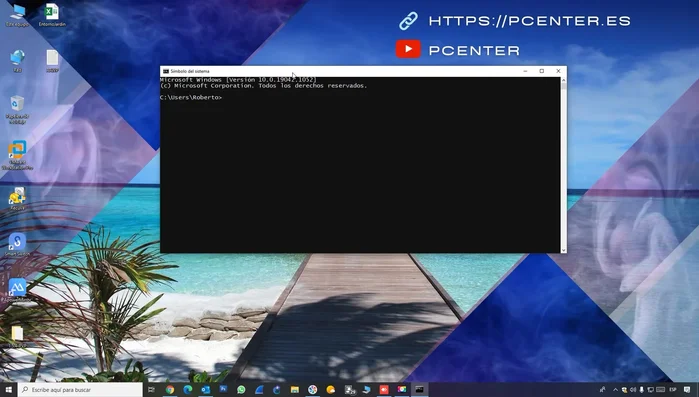Launch ApowerMirror desktop shortcut
This screenshot has height=397, width=699.
tap(17, 291)
